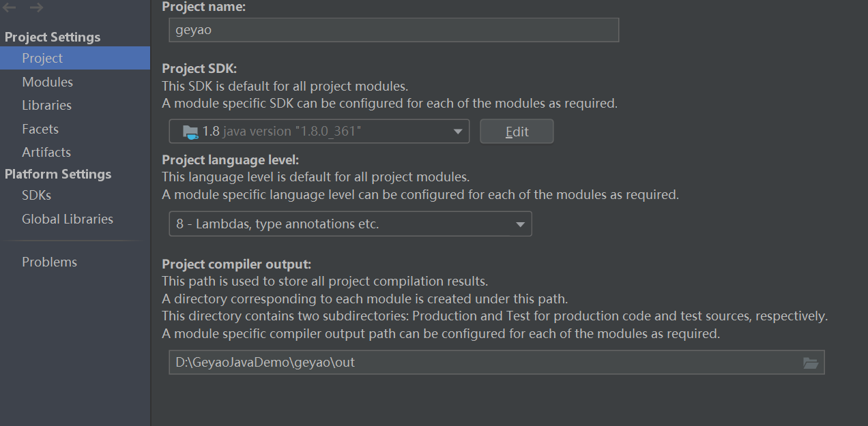Viewport: 868px width, 426px height.
Task: Click the Project Settings section header
Action: pyautogui.click(x=53, y=37)
